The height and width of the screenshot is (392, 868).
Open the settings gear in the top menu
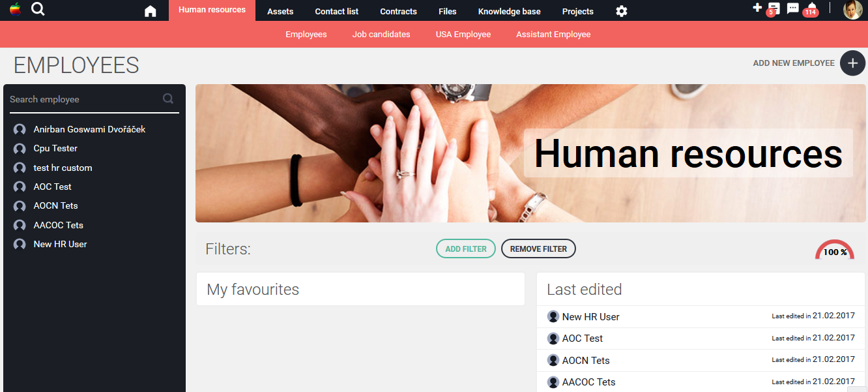[622, 11]
